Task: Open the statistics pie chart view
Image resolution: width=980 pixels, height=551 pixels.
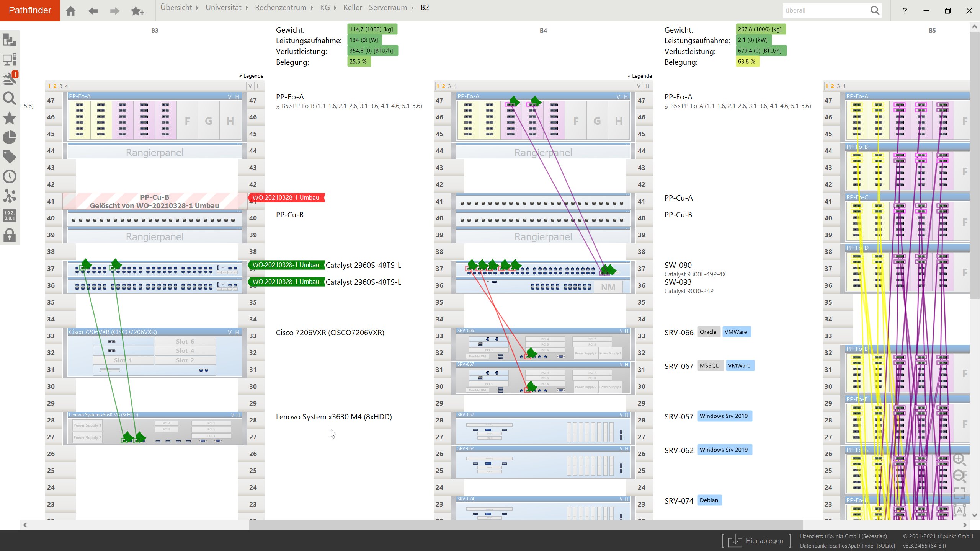Action: pyautogui.click(x=9, y=138)
